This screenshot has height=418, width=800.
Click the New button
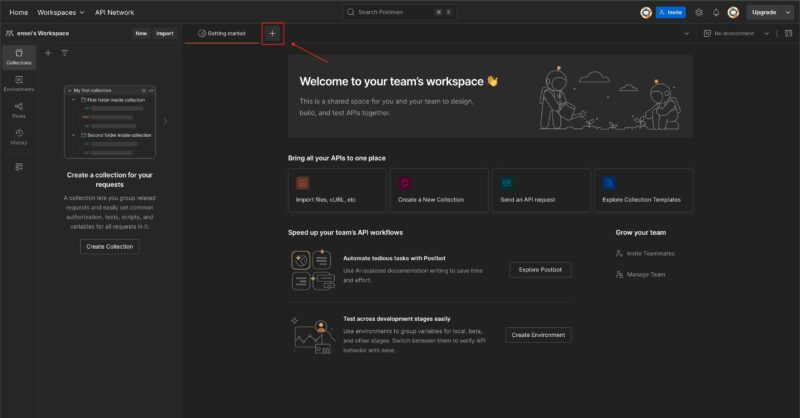(x=141, y=33)
